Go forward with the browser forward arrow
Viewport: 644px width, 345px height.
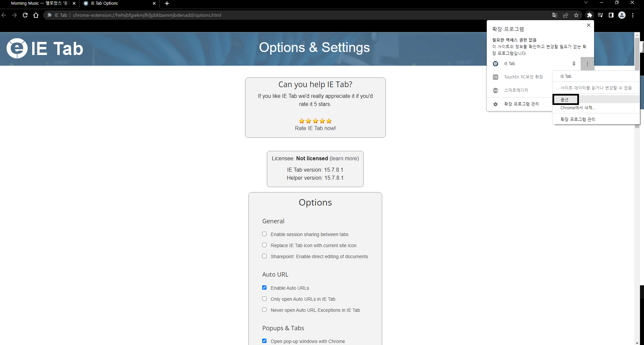[x=14, y=15]
